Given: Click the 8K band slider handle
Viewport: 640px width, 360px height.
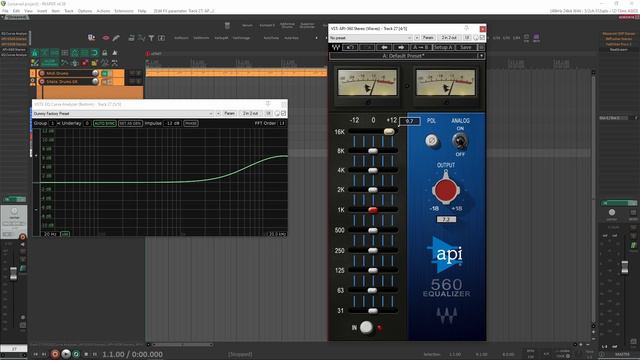Looking at the screenshot, I should [373, 151].
